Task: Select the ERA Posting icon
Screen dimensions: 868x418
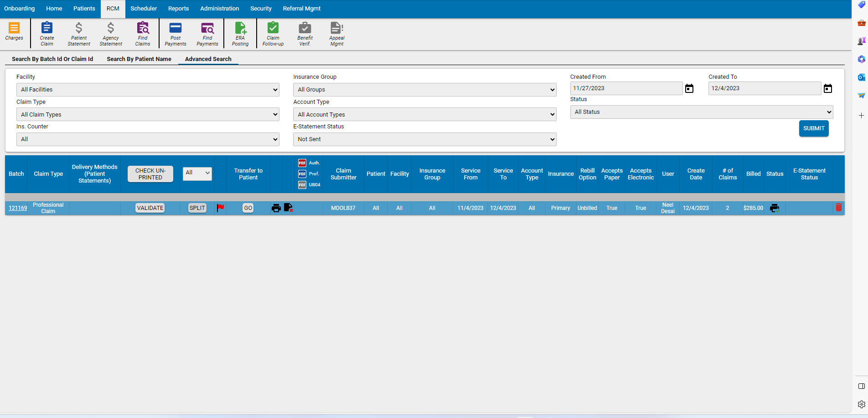Action: [x=240, y=33]
